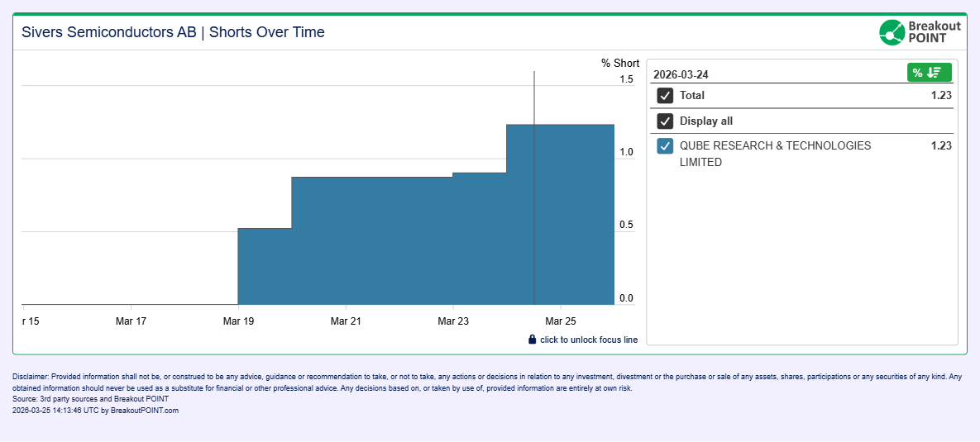Click the 1.5 y-axis tick label
The height and width of the screenshot is (442, 980).
point(626,79)
